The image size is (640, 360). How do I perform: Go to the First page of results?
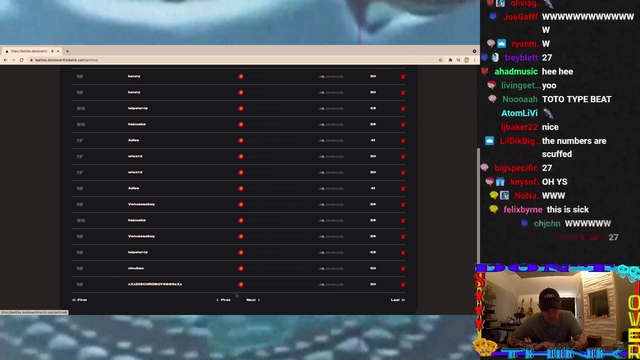pyautogui.click(x=80, y=300)
